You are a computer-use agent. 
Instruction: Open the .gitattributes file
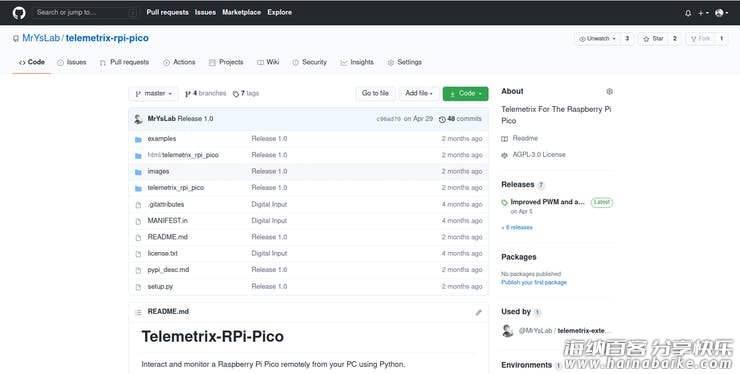click(166, 204)
